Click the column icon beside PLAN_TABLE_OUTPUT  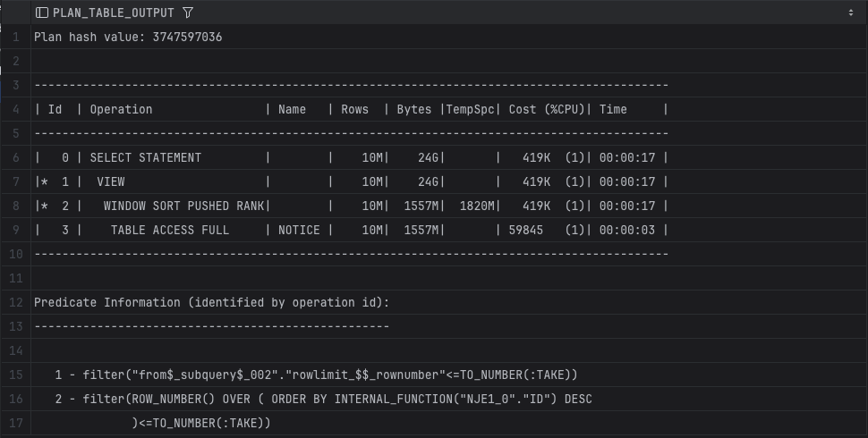point(41,13)
